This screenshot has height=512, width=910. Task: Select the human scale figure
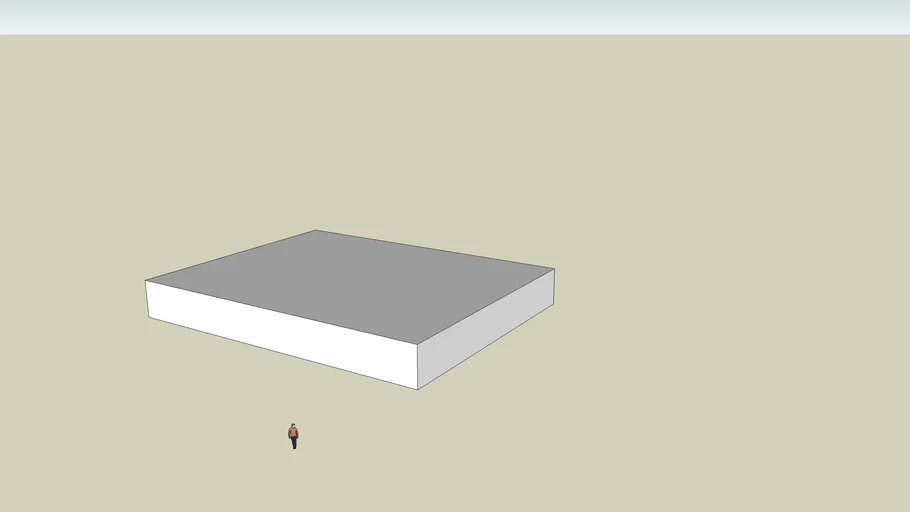coord(294,436)
